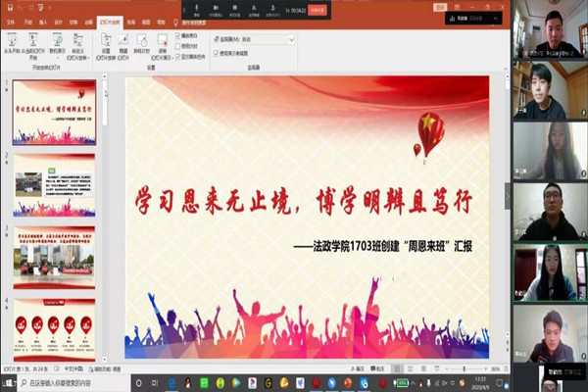588x392 pixels.
Task: Collapse the participant video side panel
Action: (x=508, y=196)
